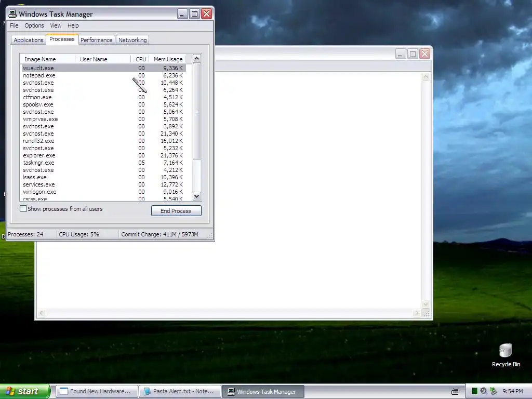
Task: Switch to Pasta Alert.txt Notepad taskbar button
Action: 180,391
